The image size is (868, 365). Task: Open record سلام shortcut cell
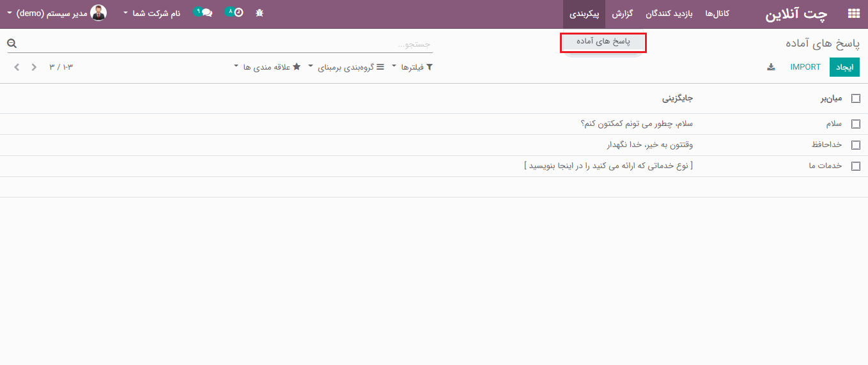pos(833,124)
